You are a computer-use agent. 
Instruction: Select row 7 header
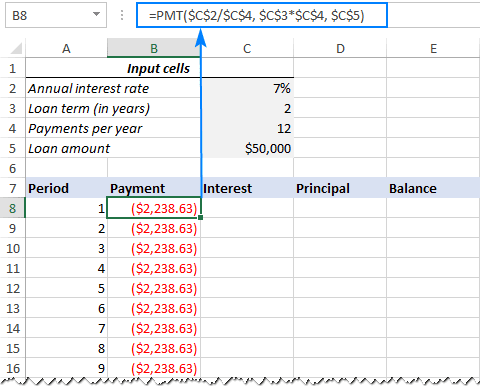[x=13, y=188]
